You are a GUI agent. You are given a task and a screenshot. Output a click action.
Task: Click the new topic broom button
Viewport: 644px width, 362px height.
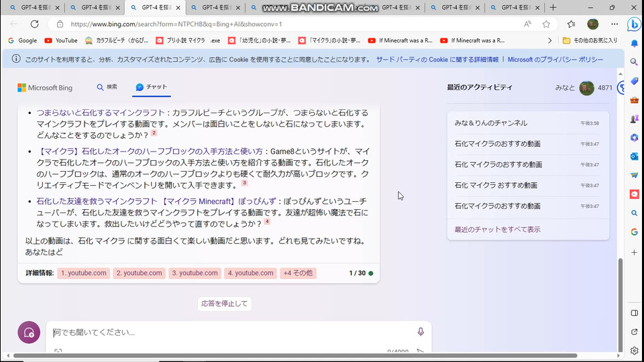pos(29,333)
